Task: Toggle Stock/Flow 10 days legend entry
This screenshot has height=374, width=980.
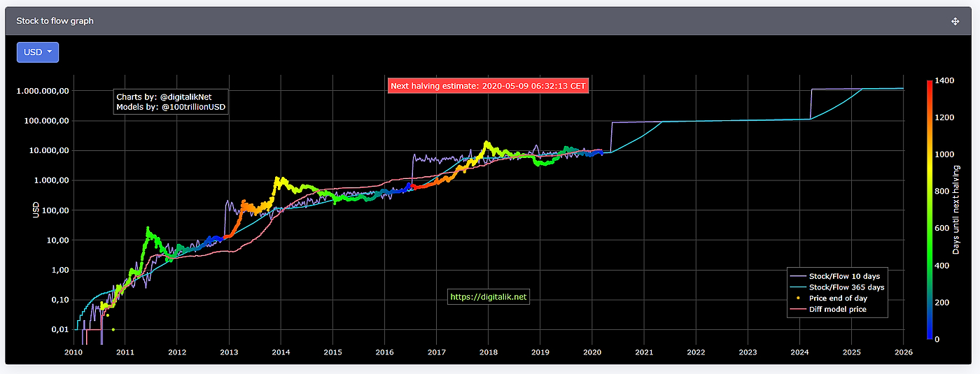Action: coord(838,276)
